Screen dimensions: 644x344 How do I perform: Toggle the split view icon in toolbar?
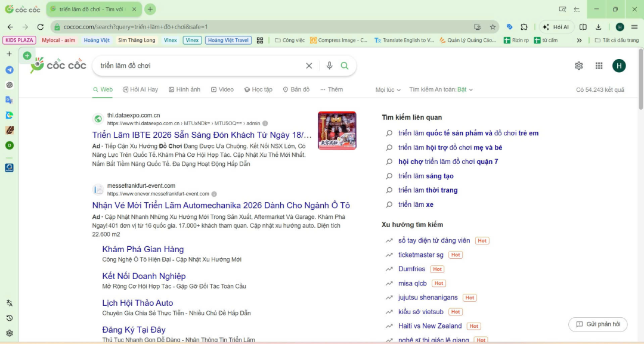pyautogui.click(x=583, y=27)
